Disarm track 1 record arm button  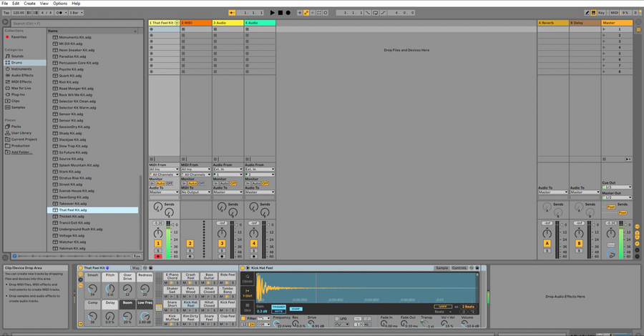coord(158,257)
